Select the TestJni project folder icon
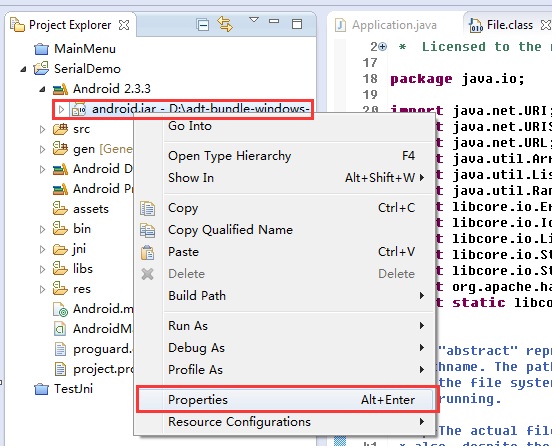This screenshot has height=448, width=556. tap(41, 389)
